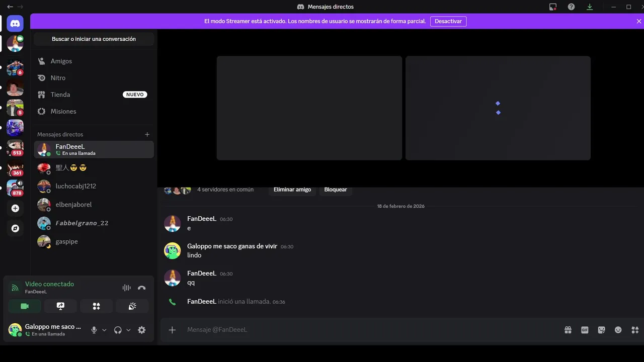Image resolution: width=644 pixels, height=362 pixels.
Task: Click the Bloquear button
Action: [336, 190]
